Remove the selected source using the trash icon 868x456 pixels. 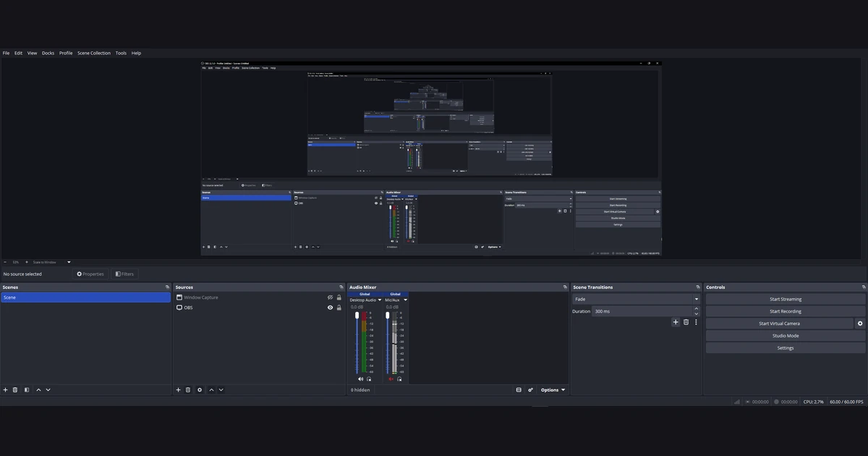[188, 389]
